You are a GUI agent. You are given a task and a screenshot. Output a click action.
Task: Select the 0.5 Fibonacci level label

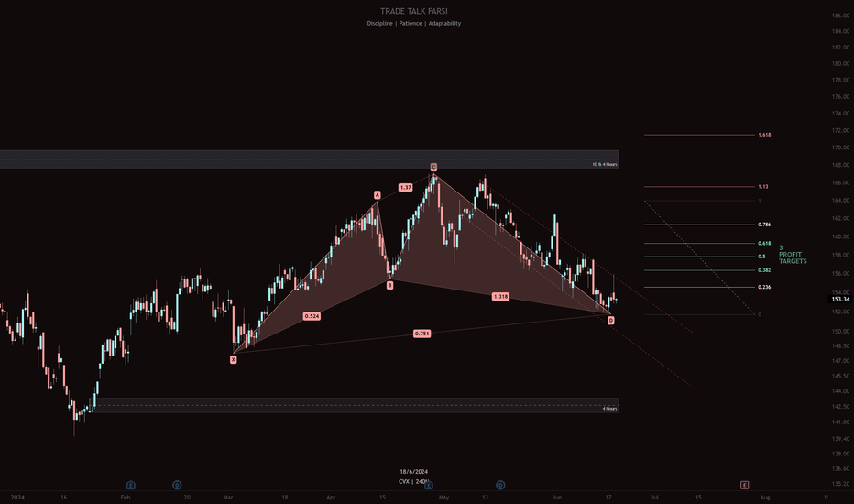pos(761,257)
